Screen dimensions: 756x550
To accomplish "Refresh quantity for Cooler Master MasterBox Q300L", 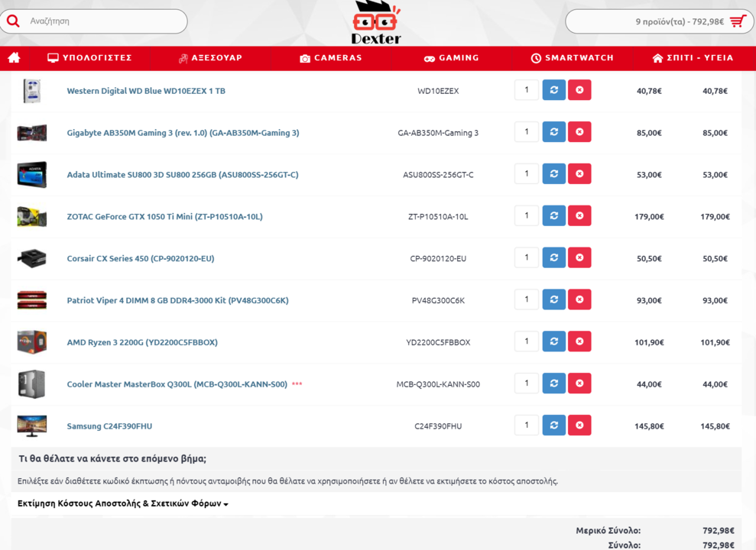I will (x=554, y=383).
